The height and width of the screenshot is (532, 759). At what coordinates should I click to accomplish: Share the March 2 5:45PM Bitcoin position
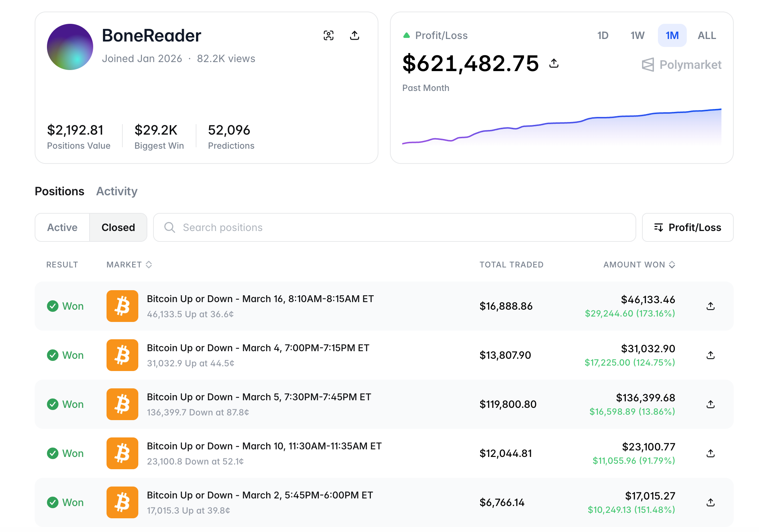[x=710, y=502]
